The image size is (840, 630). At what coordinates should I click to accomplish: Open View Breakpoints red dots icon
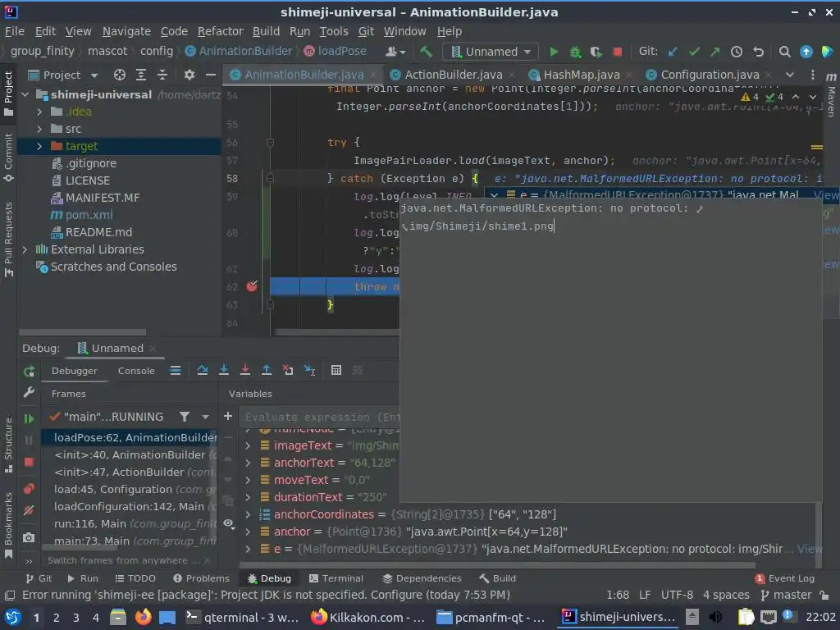(x=29, y=489)
